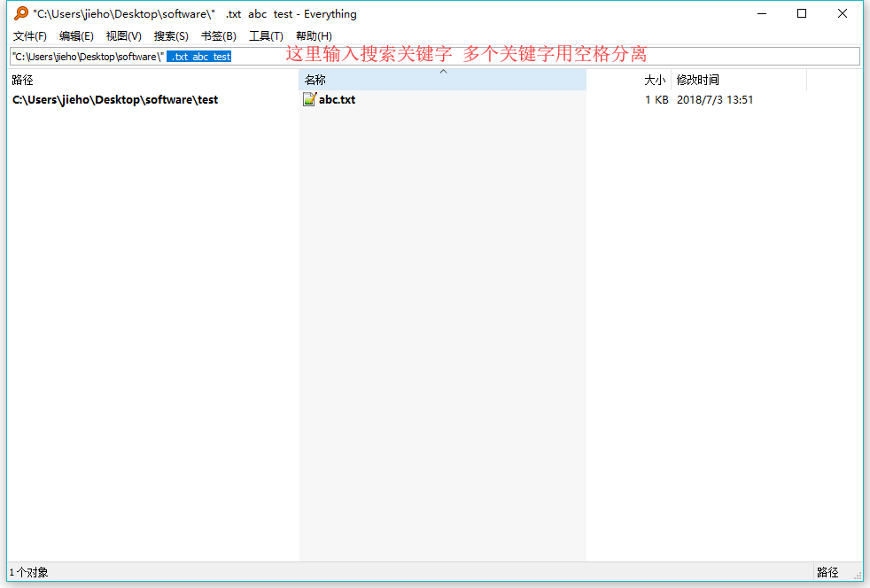Open the 文件(F) menu
The height and width of the screenshot is (588, 870).
tap(29, 35)
